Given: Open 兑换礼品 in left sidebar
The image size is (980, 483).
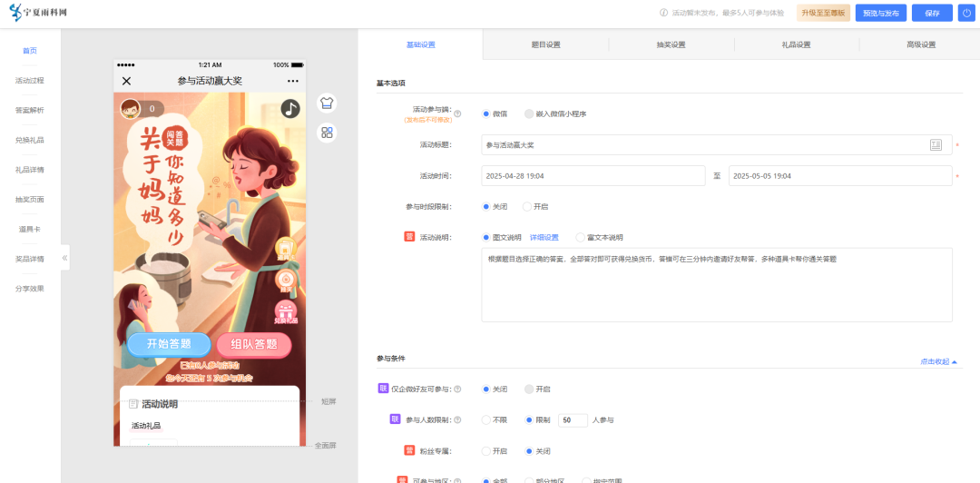Looking at the screenshot, I should [x=30, y=140].
